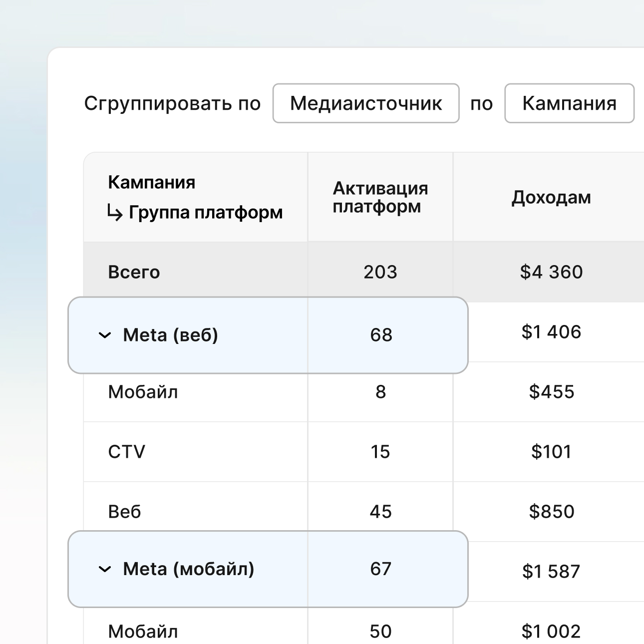Click the $4 360 total revenue cell

coord(551,272)
